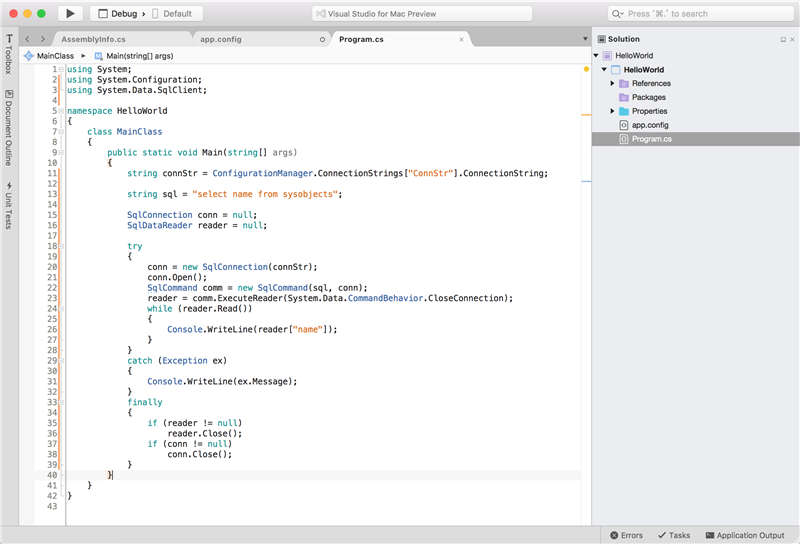The image size is (800, 544).
Task: Toggle code folding on the try line
Action: [x=61, y=246]
